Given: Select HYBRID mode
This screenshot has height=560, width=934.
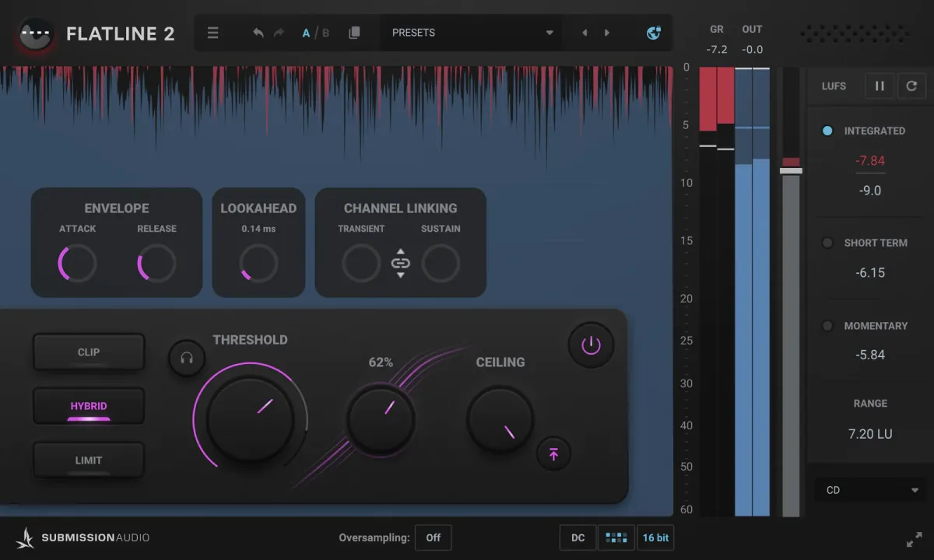Looking at the screenshot, I should pos(89,406).
